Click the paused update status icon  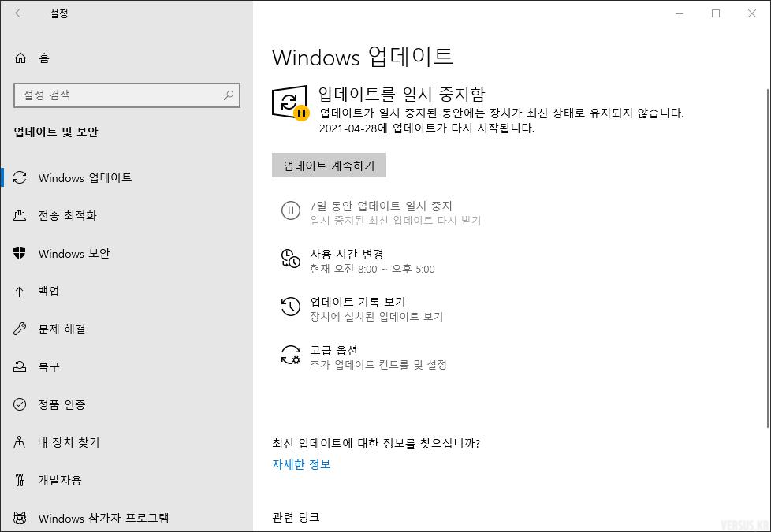coord(290,103)
